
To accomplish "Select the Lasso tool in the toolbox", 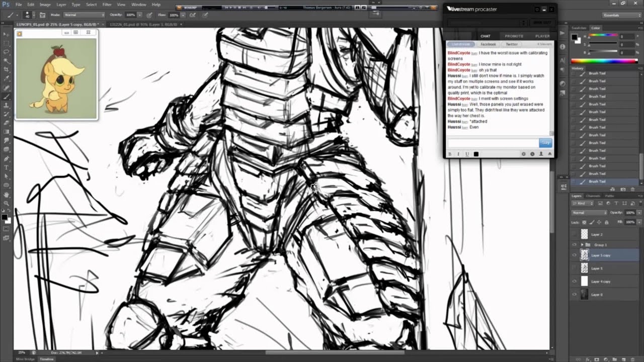I will pos(6,52).
